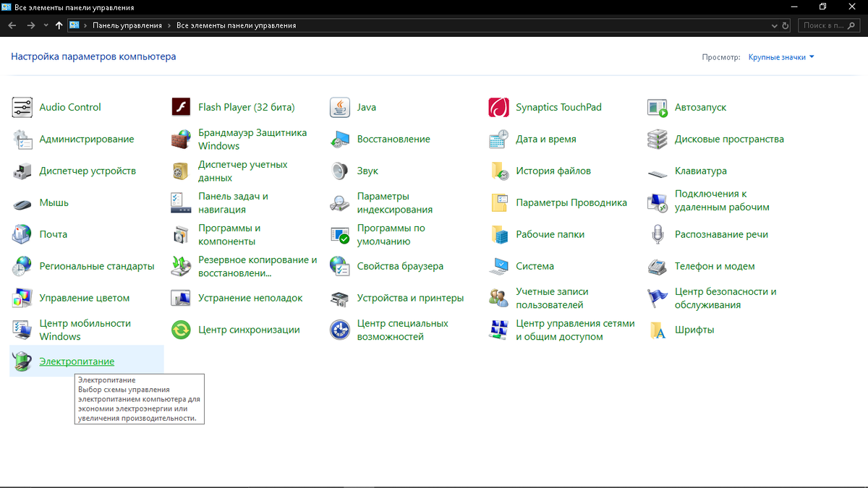
Task: Open the Звук speaker icon
Action: point(340,171)
